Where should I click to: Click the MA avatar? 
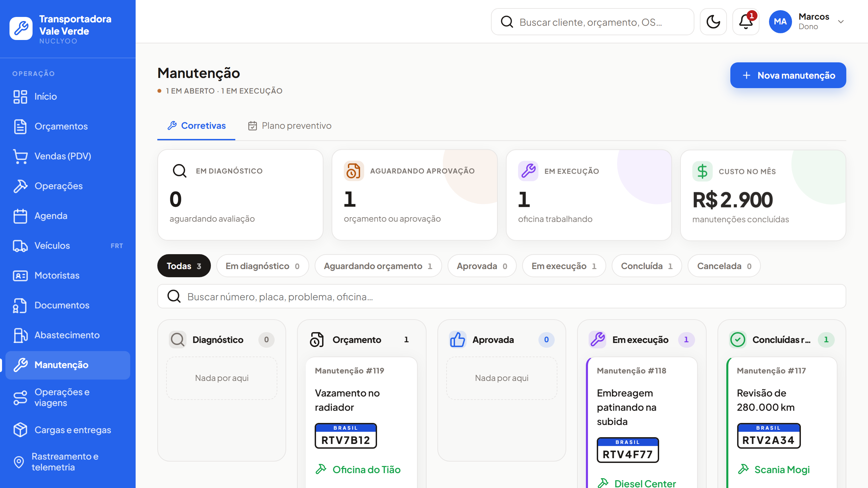780,22
